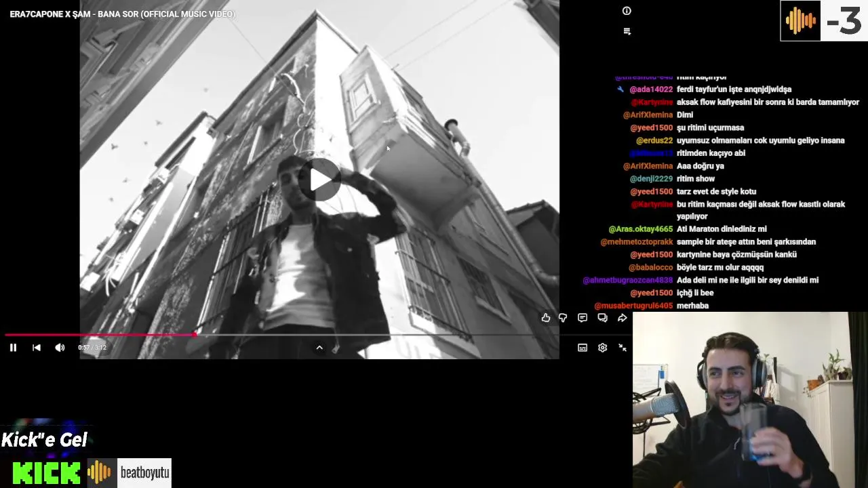Image resolution: width=868 pixels, height=488 pixels.
Task: Click chat message "ritimden kaçıyo abi"
Action: click(x=711, y=154)
